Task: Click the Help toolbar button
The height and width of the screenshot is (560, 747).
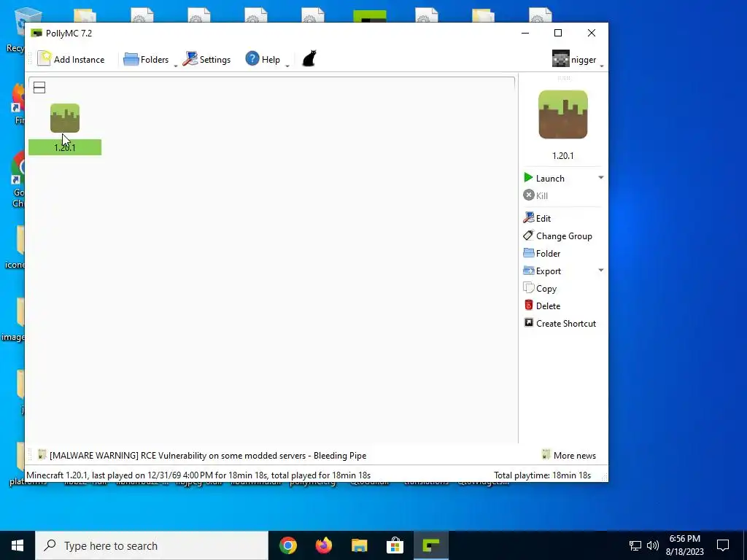Action: pos(263,60)
